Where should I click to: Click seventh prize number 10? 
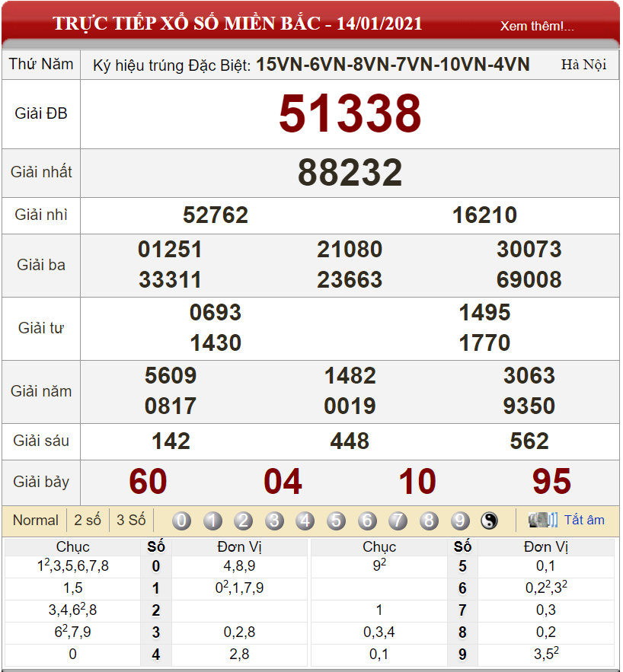(x=417, y=482)
